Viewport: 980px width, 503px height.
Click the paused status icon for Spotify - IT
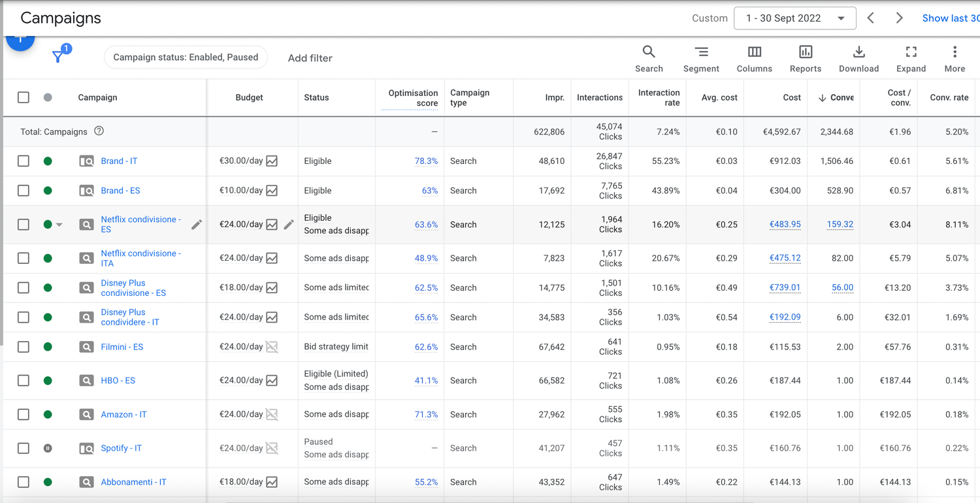[48, 448]
